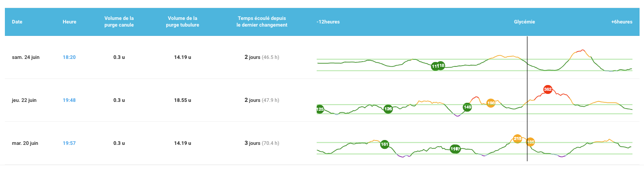Click the 19:48 time link

(x=69, y=100)
